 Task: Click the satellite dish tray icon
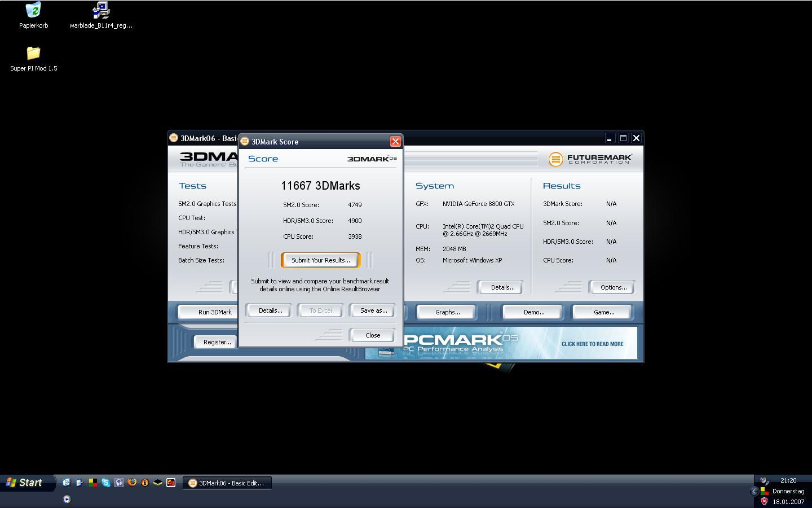pyautogui.click(x=764, y=480)
